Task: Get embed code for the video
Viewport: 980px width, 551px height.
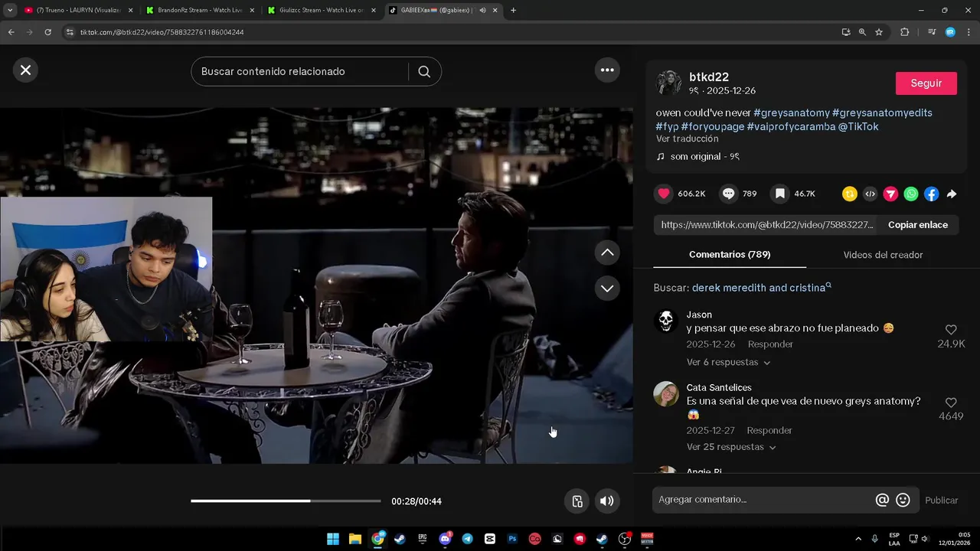Action: coord(870,194)
